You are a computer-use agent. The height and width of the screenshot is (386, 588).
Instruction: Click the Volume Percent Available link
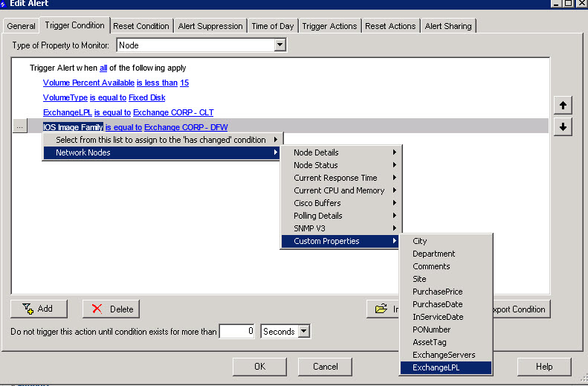click(x=88, y=83)
